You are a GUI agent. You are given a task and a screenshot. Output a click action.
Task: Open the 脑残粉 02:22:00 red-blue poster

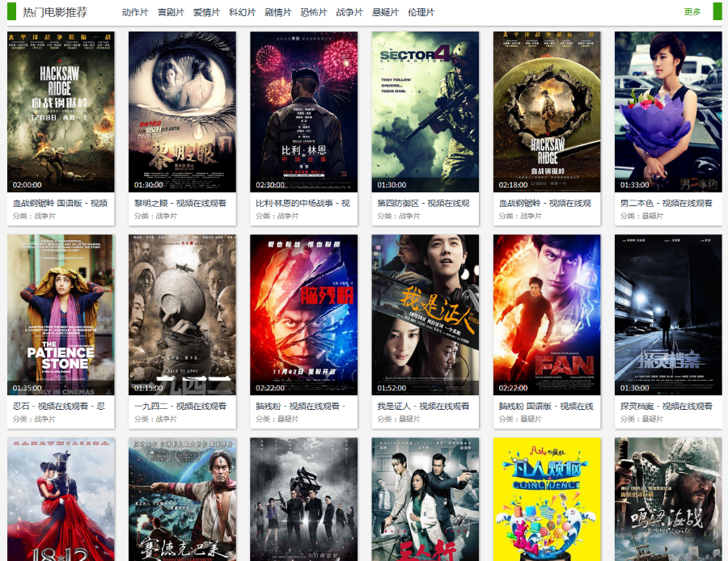coord(303,314)
